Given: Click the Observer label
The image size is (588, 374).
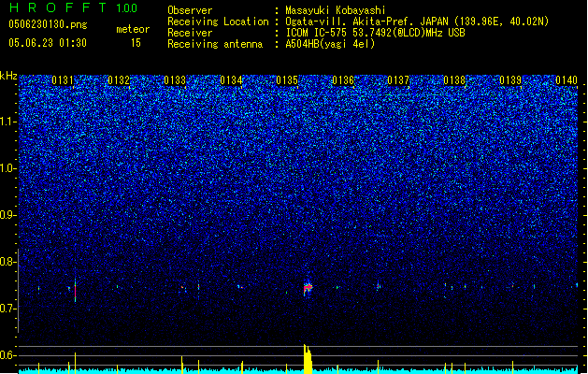Looking at the screenshot, I should pyautogui.click(x=190, y=10).
